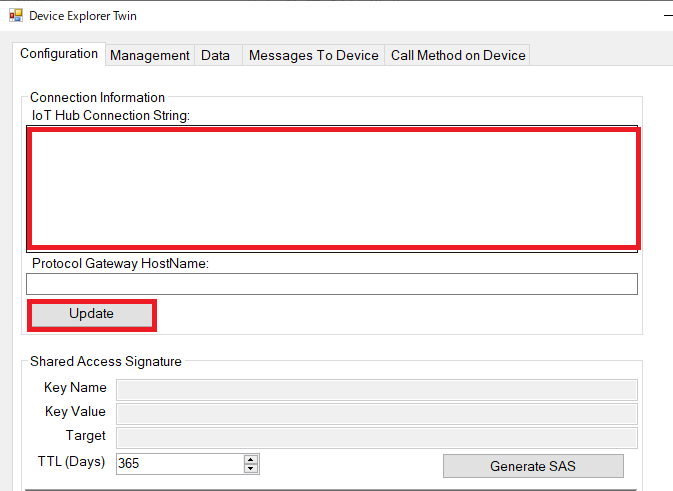
Task: Click the TTL (Days) label
Action: [71, 462]
